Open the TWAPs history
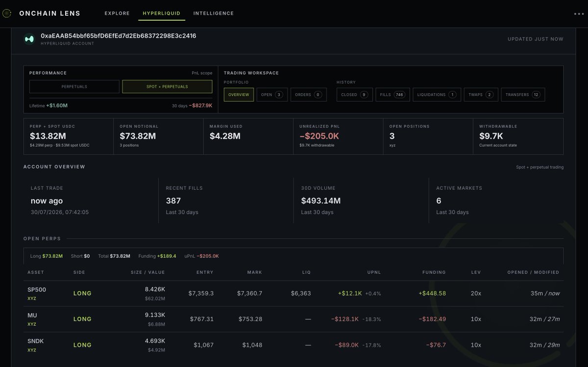 (481, 95)
